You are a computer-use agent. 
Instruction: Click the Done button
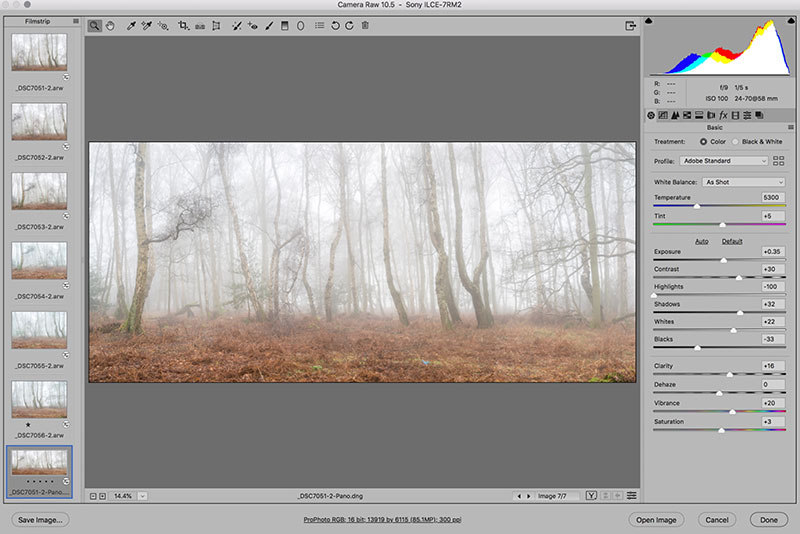click(x=769, y=520)
